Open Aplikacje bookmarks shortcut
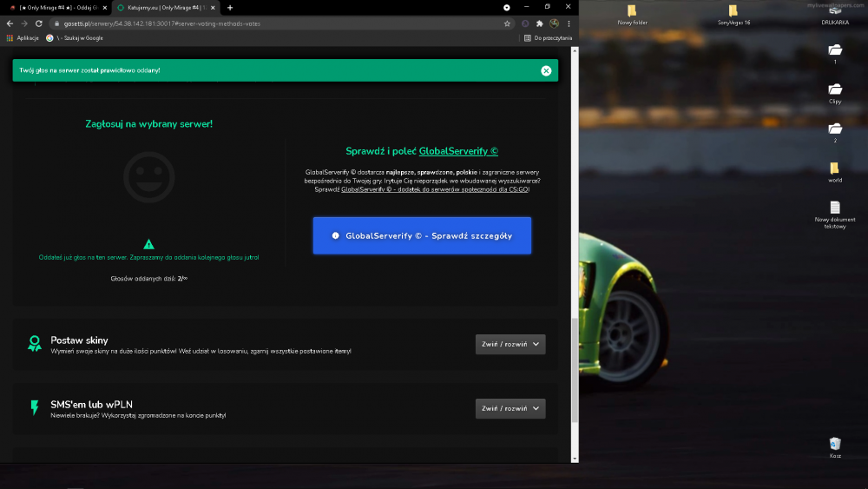Screen dimensions: 868x489 [x=23, y=38]
